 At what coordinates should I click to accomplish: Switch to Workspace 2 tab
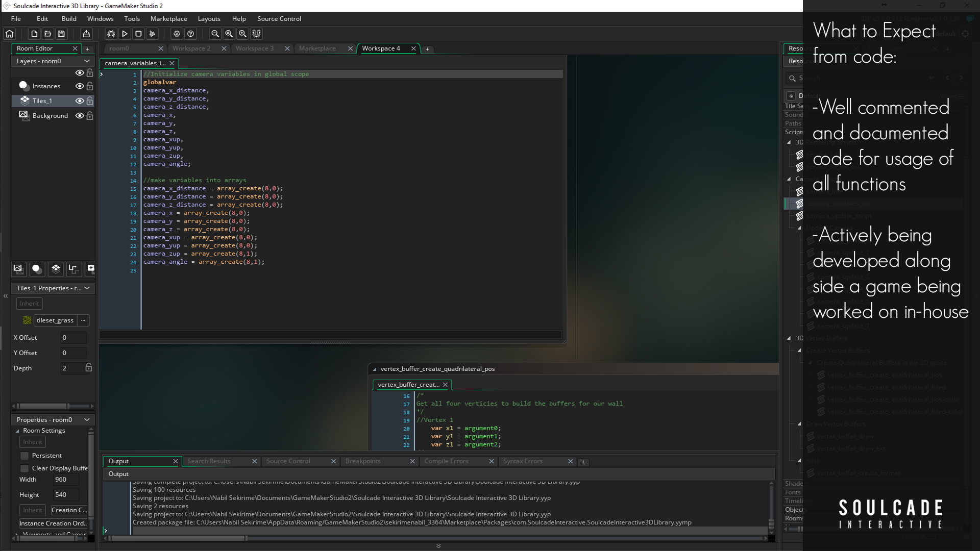pos(191,48)
